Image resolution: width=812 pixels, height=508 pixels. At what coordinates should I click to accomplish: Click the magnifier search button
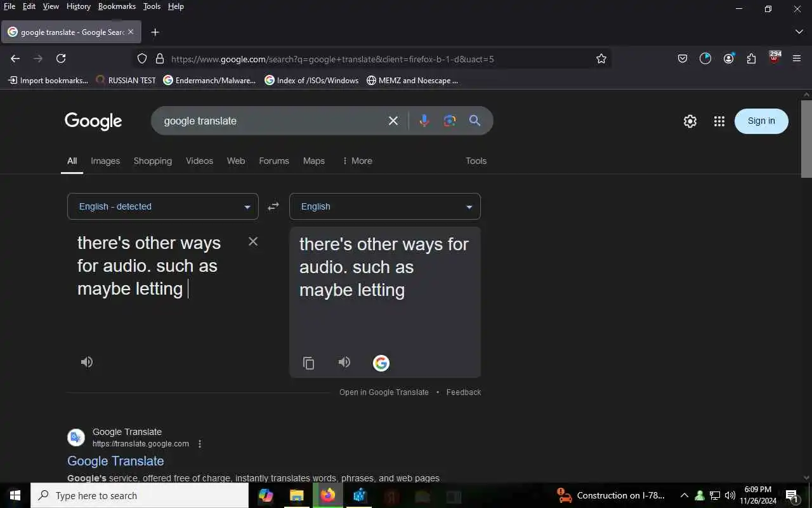point(475,121)
